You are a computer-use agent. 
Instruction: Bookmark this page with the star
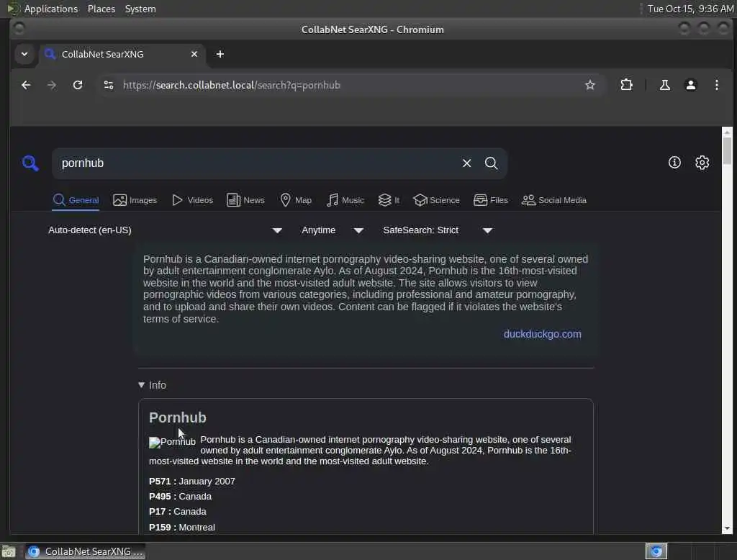(x=590, y=85)
